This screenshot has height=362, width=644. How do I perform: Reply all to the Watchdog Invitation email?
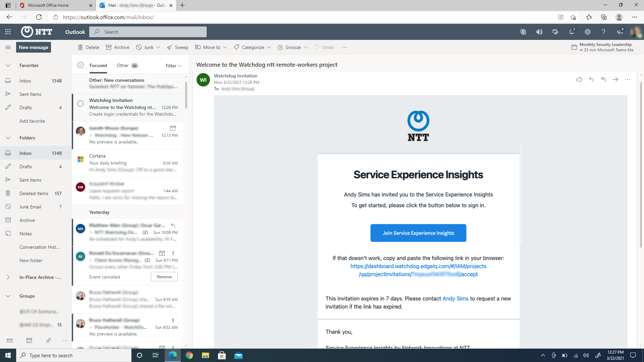pos(603,79)
